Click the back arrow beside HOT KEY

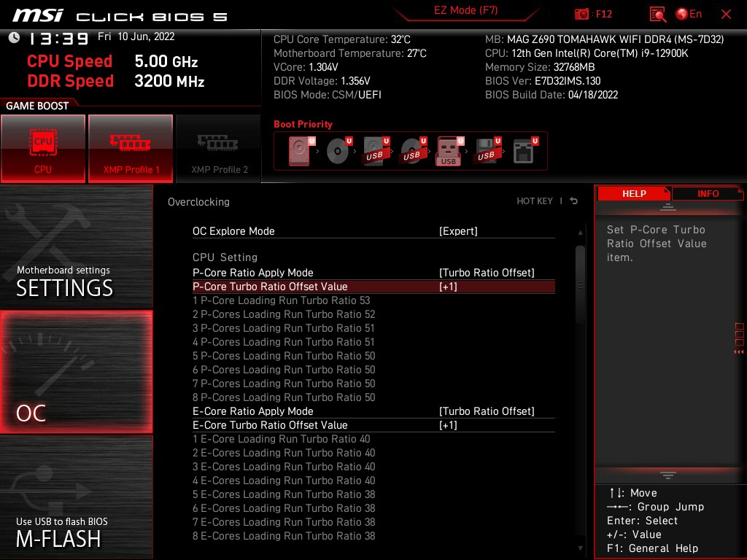coord(574,201)
